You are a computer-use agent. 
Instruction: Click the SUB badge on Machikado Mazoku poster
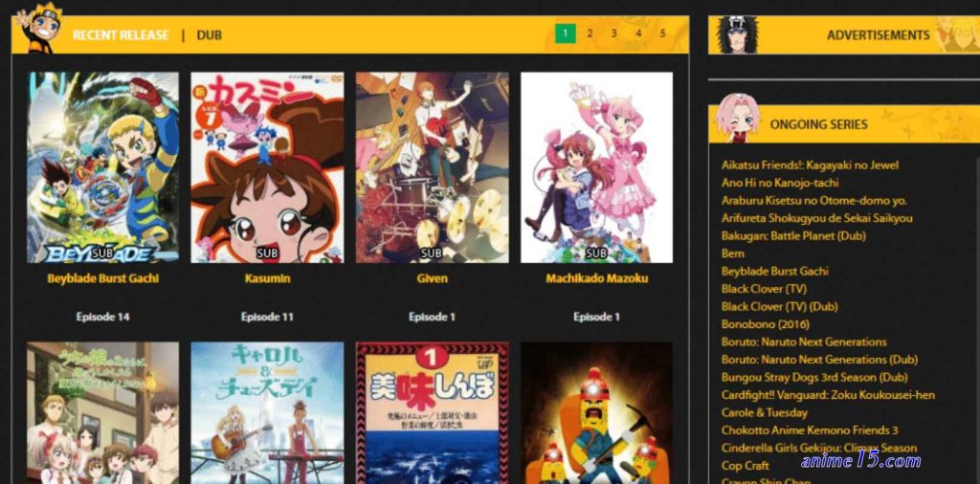click(x=597, y=253)
